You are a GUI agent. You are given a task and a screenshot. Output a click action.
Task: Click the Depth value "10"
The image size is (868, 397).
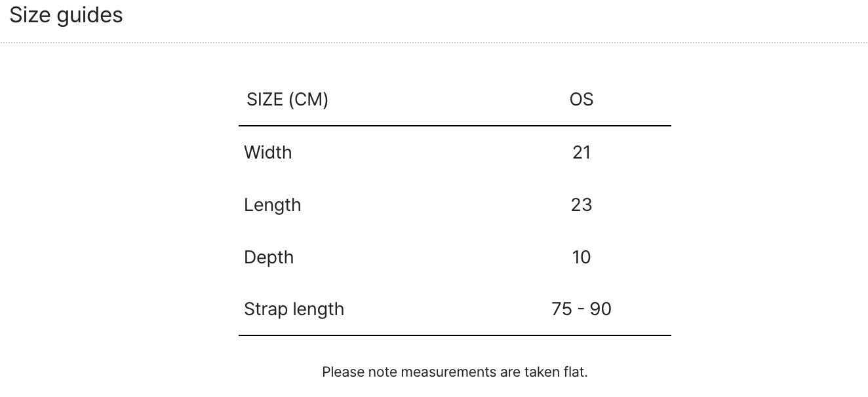click(582, 257)
